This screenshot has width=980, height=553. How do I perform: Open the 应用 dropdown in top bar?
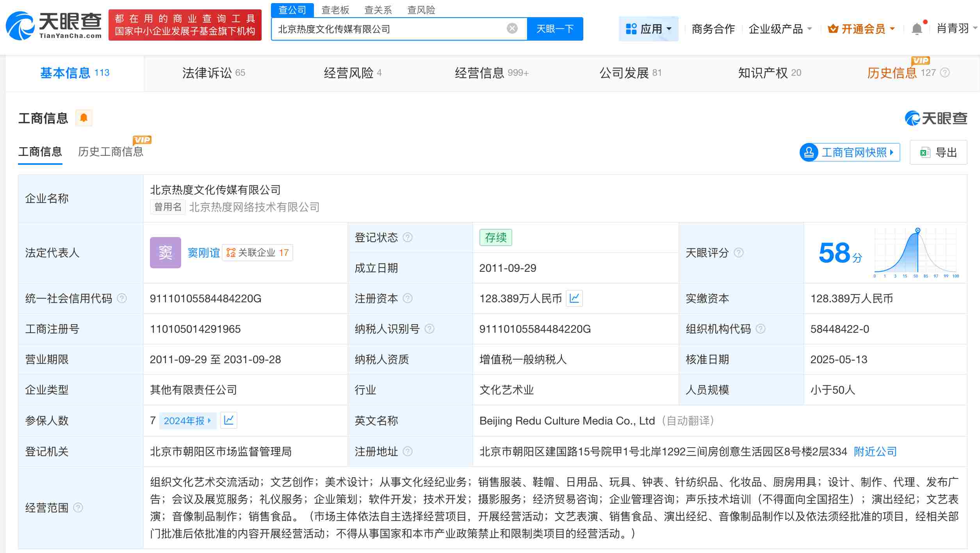648,29
